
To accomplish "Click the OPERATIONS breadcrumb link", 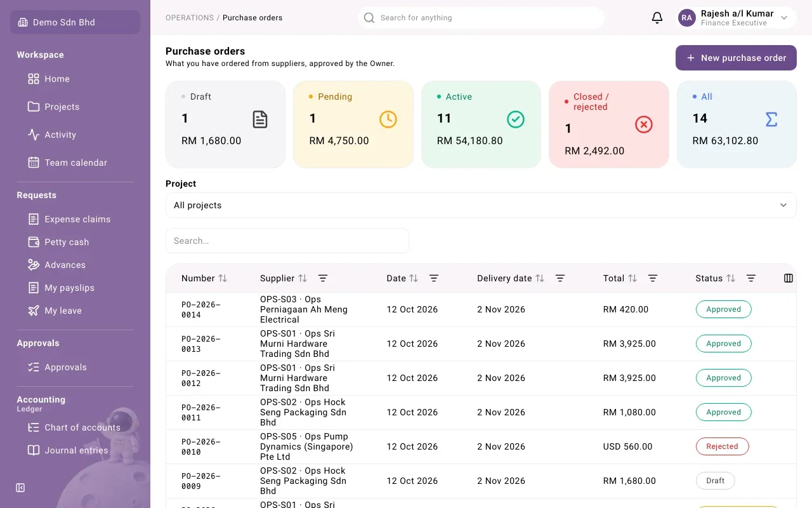I will pyautogui.click(x=190, y=18).
